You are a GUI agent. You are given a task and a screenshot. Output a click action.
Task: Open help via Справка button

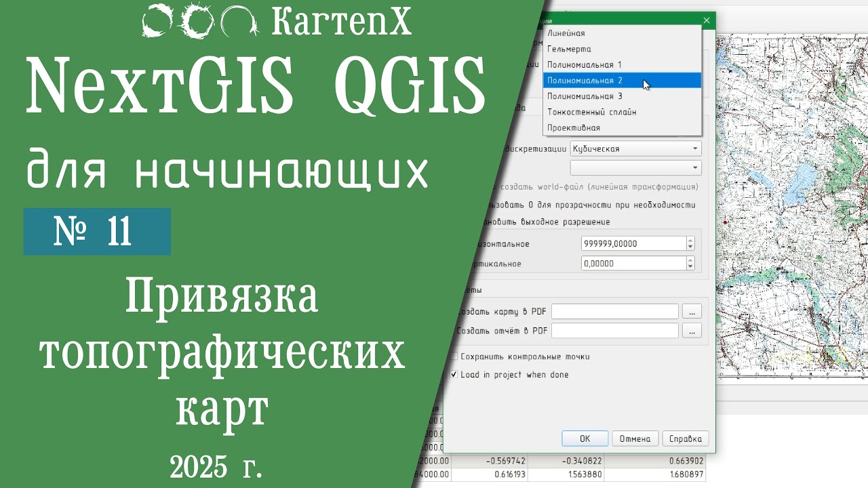685,439
